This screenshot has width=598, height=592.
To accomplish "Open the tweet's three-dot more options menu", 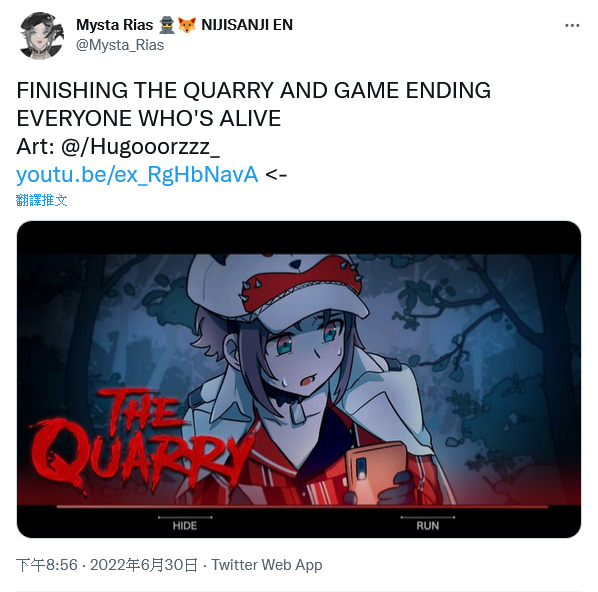I will [x=572, y=25].
